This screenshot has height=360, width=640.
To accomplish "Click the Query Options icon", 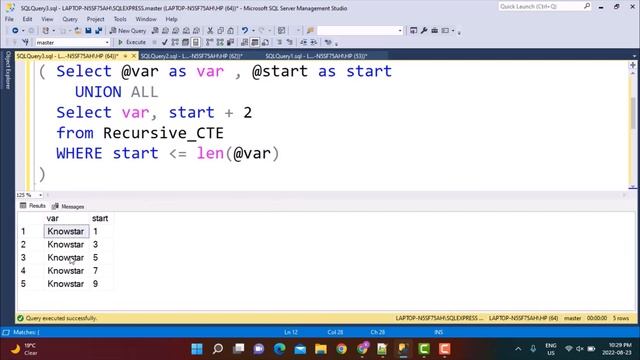I will tap(185, 42).
